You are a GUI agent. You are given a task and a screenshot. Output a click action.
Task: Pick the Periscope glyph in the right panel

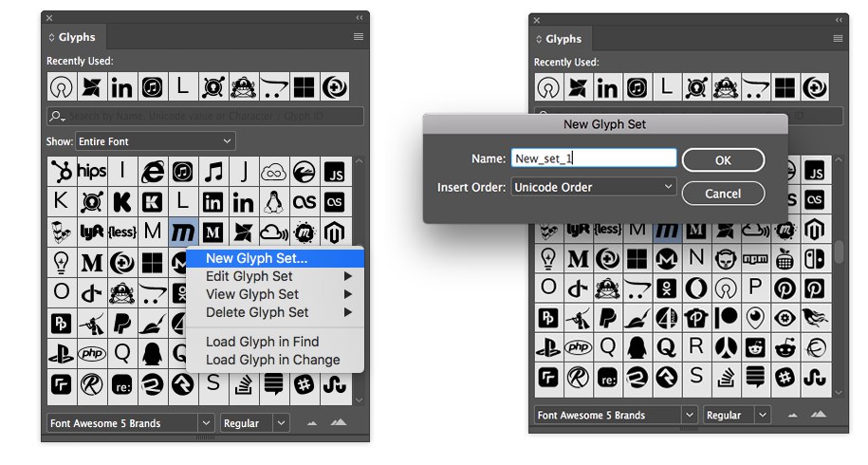click(x=755, y=318)
